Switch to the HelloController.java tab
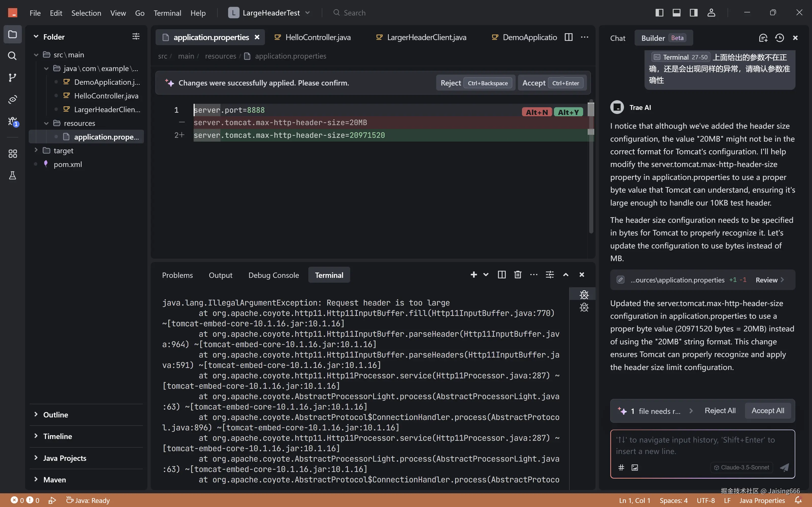812x507 pixels. pyautogui.click(x=317, y=37)
